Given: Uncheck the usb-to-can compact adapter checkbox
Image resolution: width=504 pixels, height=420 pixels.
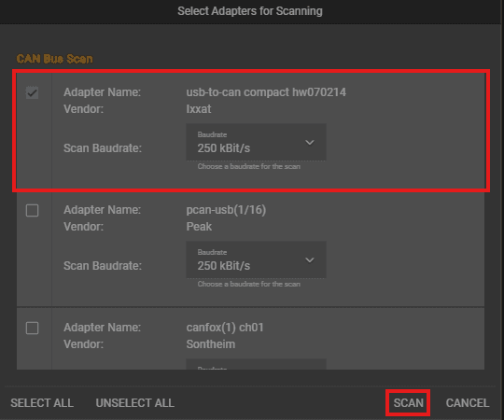Looking at the screenshot, I should click(32, 93).
